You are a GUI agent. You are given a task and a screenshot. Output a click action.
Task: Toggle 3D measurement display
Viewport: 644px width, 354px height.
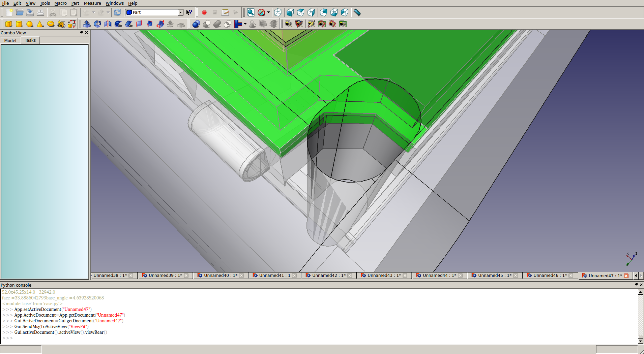pyautogui.click(x=332, y=24)
